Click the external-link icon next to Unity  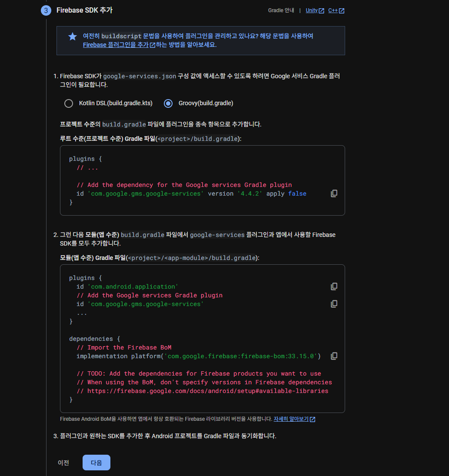(x=322, y=10)
